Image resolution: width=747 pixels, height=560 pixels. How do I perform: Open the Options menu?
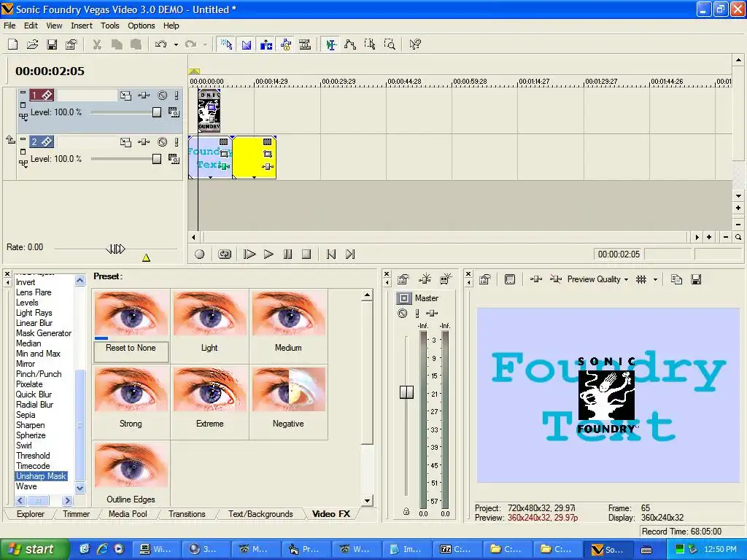click(141, 26)
